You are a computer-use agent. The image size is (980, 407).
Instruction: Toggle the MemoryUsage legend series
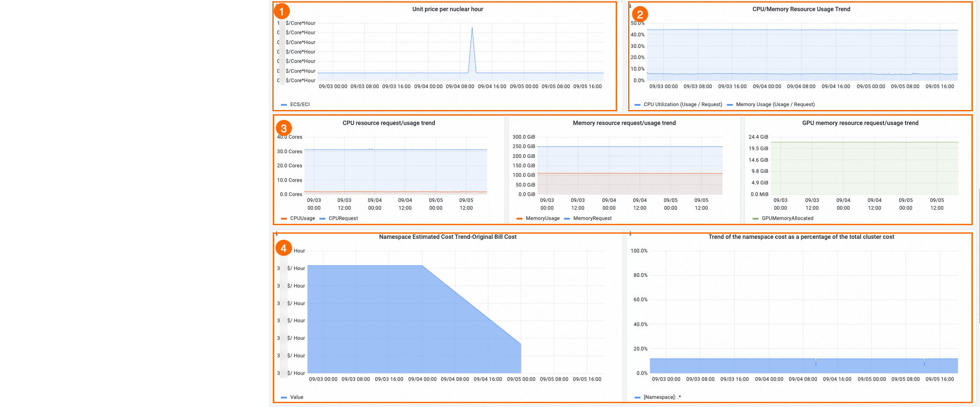(543, 218)
